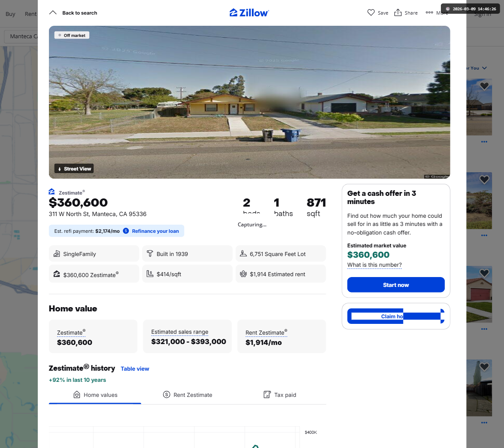Open the More three-dots menu
Image resolution: width=504 pixels, height=448 pixels.
[429, 12]
